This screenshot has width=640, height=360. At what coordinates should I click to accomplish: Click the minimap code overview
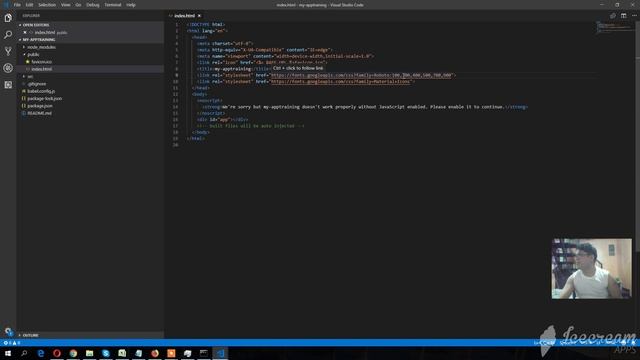pos(614,28)
